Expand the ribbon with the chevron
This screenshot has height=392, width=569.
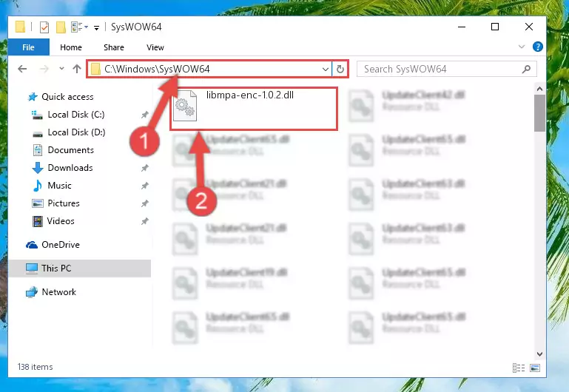(522, 47)
